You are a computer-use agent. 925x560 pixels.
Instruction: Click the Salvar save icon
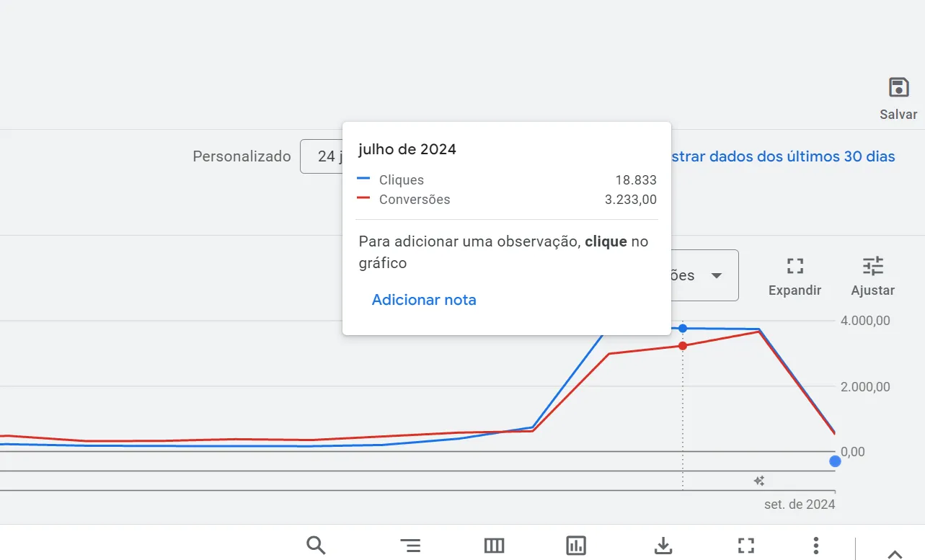point(898,89)
